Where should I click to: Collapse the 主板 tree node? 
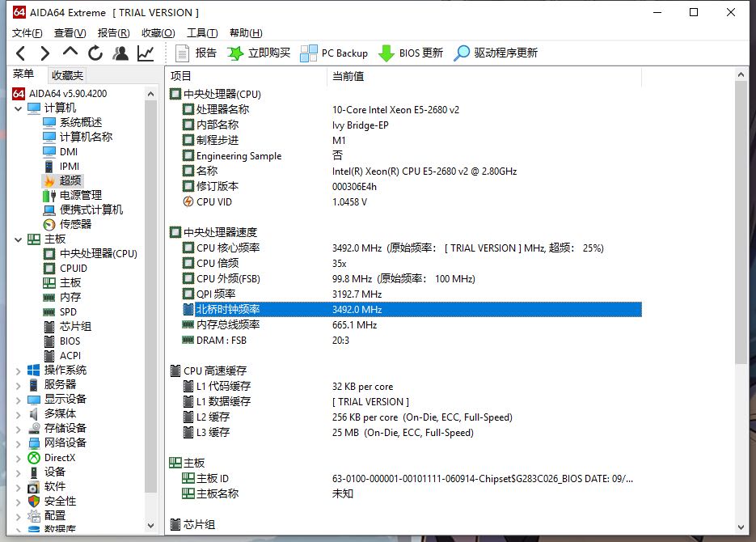(19, 239)
